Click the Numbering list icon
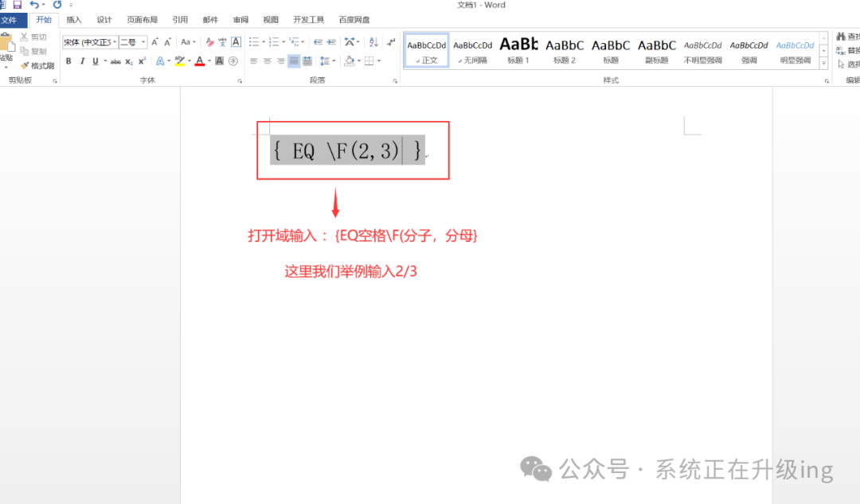The height and width of the screenshot is (504, 860). pyautogui.click(x=274, y=41)
